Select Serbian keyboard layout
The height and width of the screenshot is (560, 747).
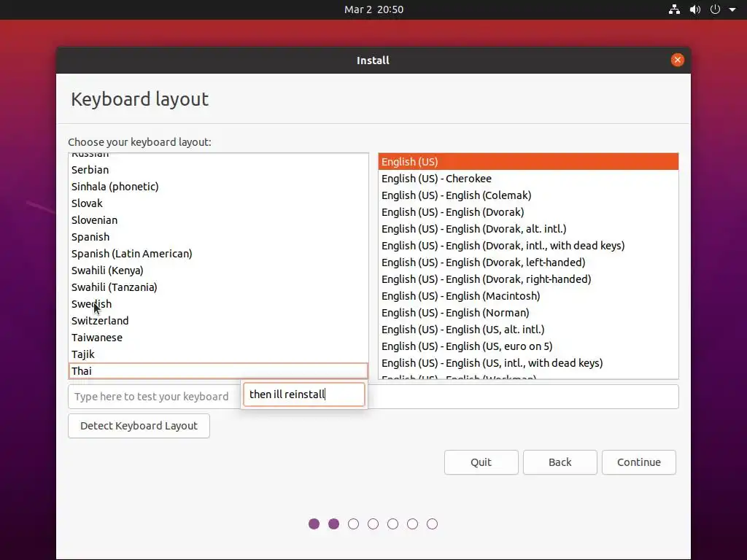218,170
